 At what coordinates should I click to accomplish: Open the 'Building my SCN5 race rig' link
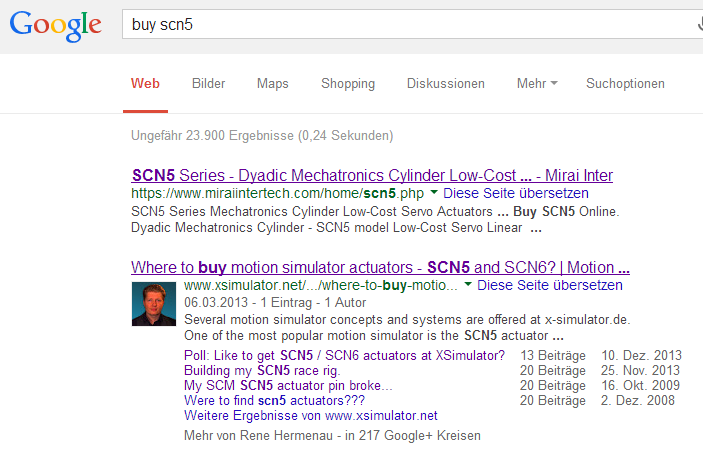point(262,370)
